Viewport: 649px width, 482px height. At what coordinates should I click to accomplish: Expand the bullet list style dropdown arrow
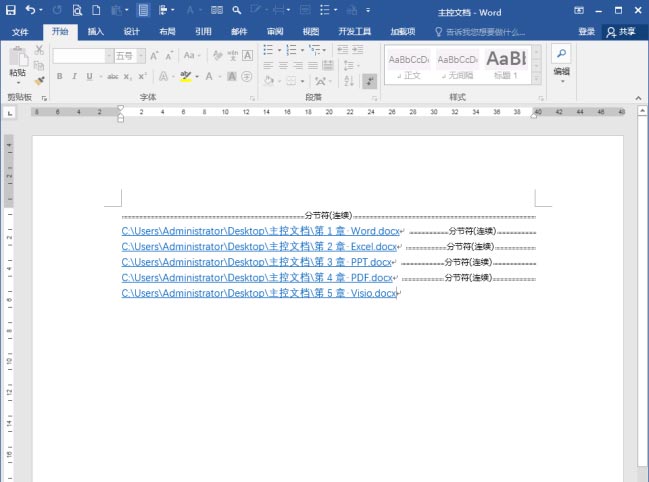[279, 50]
